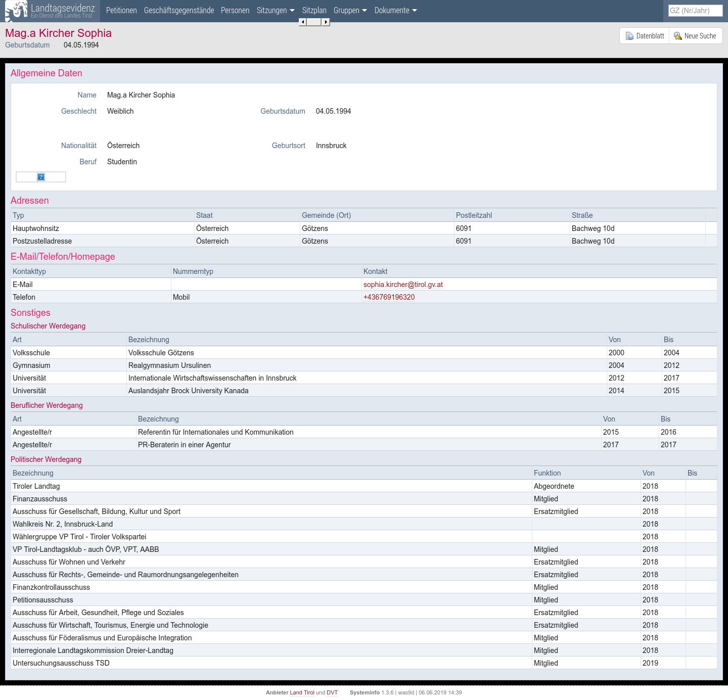Image resolution: width=728 pixels, height=700 pixels.
Task: Click the Finanzkontrollausschuss row
Action: (x=363, y=587)
